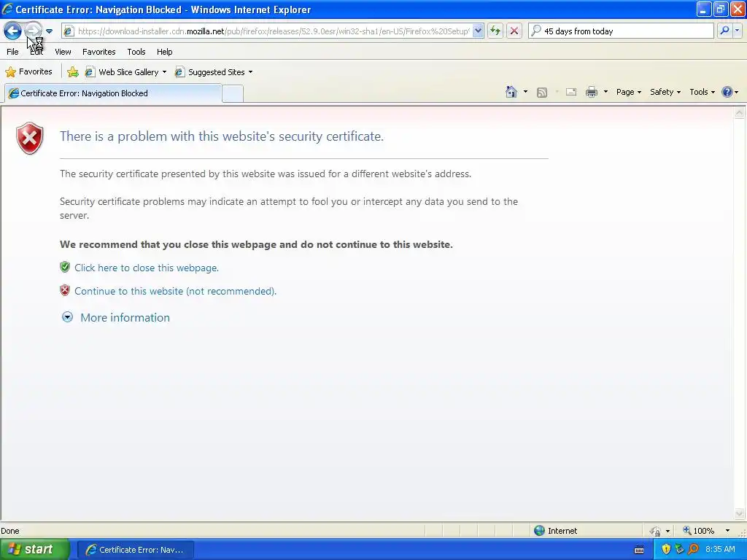Screen dimensions: 747x560
Task: Click the 'Done' status bar text
Action: (10, 531)
